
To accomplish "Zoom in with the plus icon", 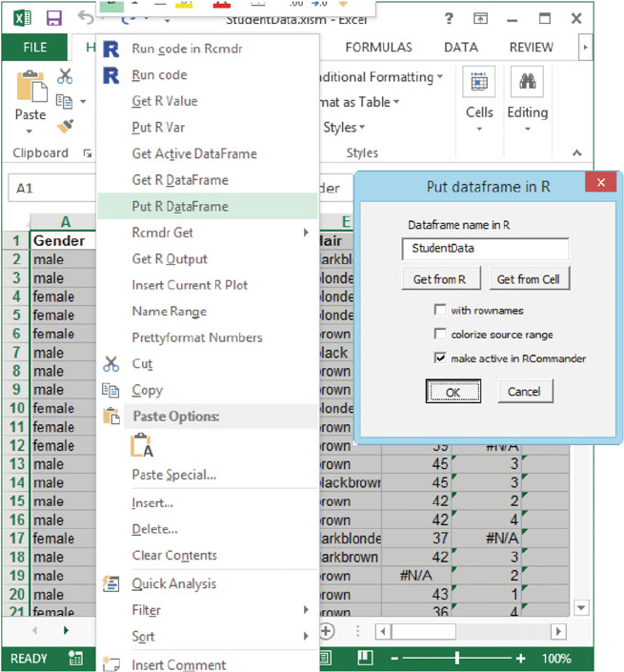I will point(521,659).
